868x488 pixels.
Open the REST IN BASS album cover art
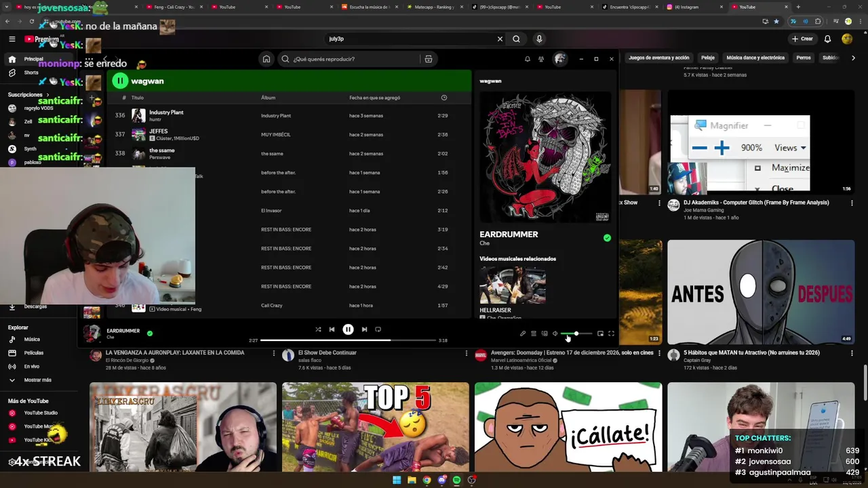point(545,157)
